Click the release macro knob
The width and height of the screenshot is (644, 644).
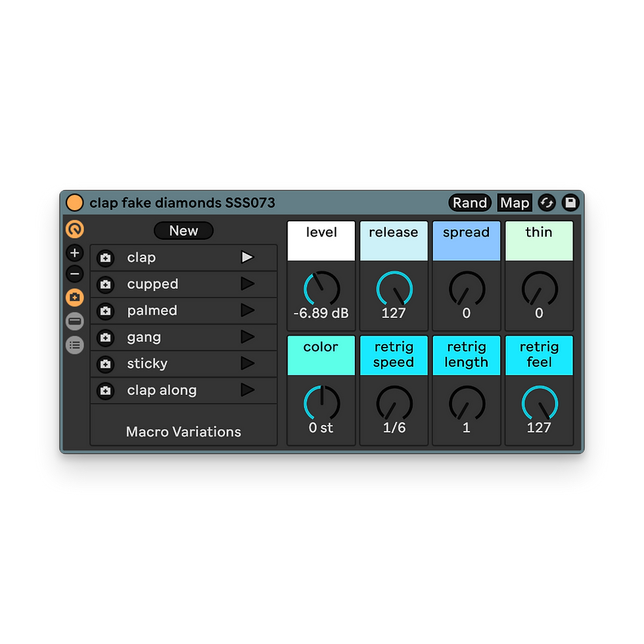(x=394, y=288)
